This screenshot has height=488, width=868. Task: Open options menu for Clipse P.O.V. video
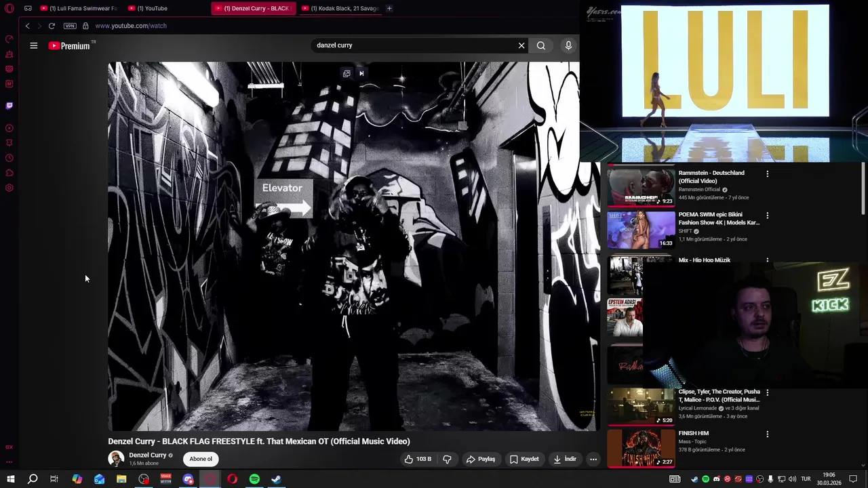(768, 392)
